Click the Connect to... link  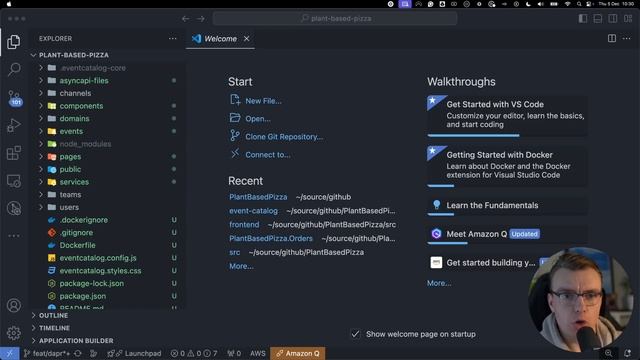click(268, 155)
